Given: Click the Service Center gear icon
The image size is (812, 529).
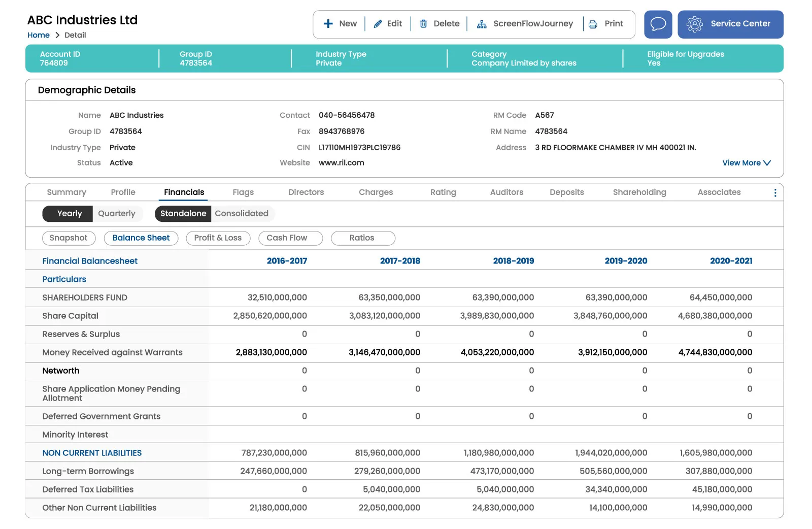Looking at the screenshot, I should 694,24.
